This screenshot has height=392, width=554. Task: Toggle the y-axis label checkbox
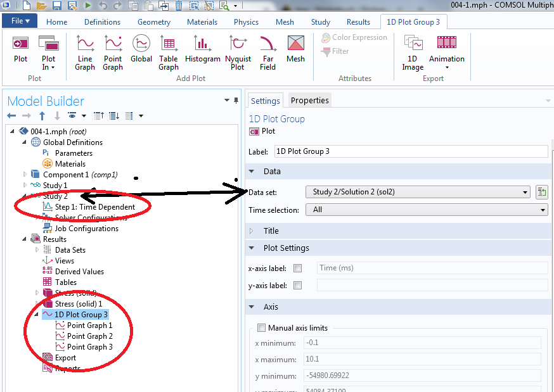point(298,286)
